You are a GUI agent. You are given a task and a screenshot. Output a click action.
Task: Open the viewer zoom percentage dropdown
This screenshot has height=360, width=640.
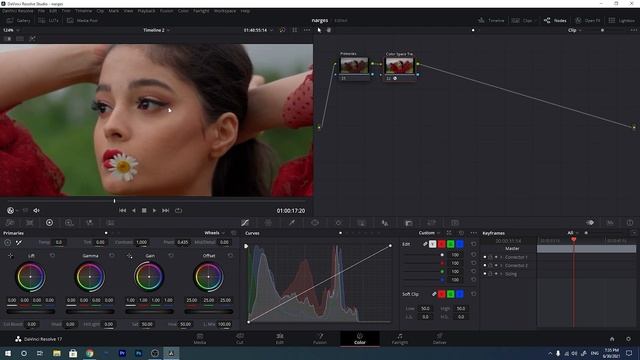click(x=11, y=30)
